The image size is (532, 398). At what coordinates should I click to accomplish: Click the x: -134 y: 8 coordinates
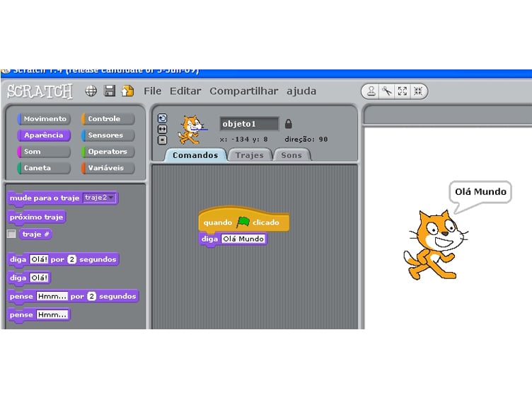pos(243,140)
